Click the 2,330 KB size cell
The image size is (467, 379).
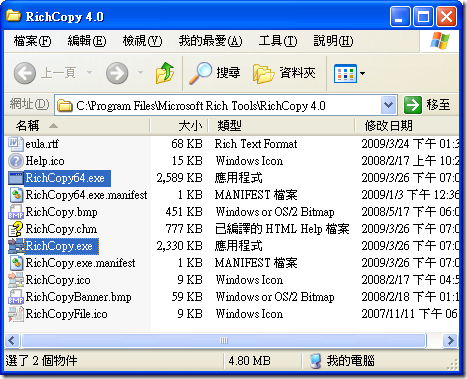pos(180,246)
